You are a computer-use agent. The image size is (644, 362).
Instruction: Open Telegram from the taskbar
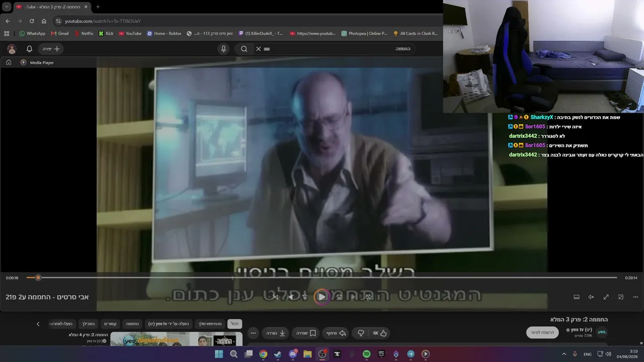[411, 354]
